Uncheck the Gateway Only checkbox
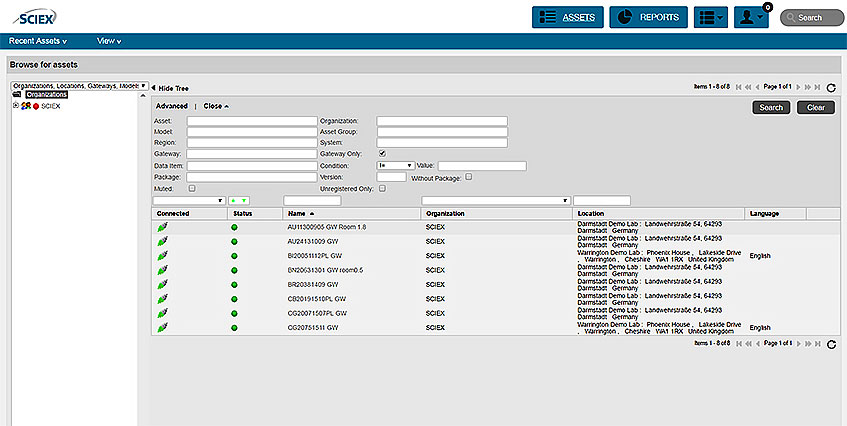Viewport: 847px width, 426px height. [x=382, y=153]
